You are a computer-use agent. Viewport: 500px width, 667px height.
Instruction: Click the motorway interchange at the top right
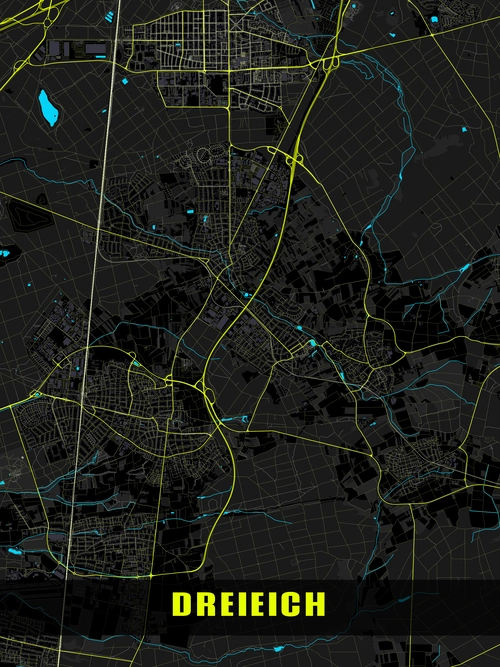click(330, 63)
